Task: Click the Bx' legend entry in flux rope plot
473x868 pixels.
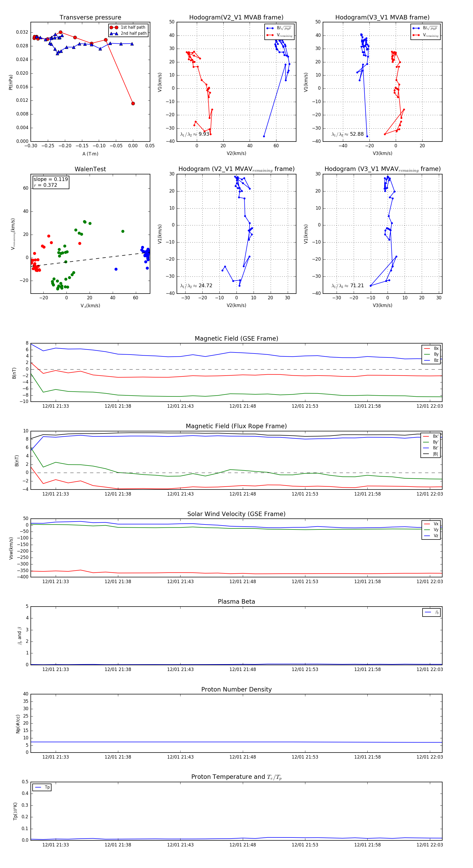Action: click(431, 436)
